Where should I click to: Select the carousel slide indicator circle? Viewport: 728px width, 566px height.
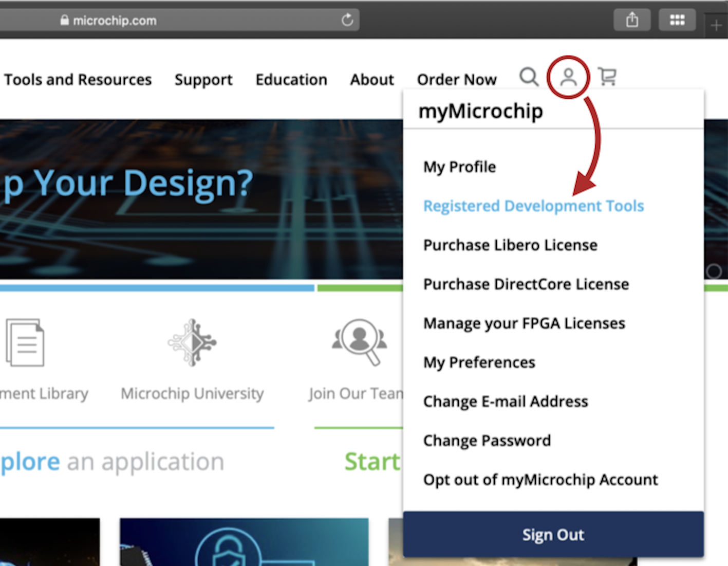click(x=714, y=271)
